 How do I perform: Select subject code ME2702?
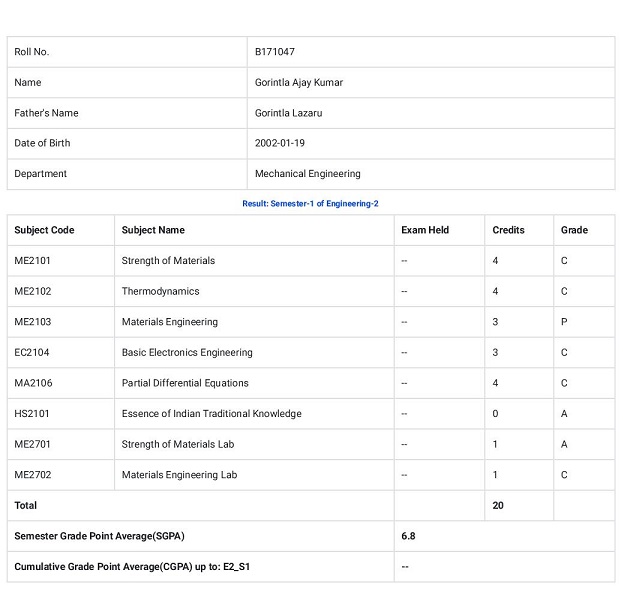point(33,475)
